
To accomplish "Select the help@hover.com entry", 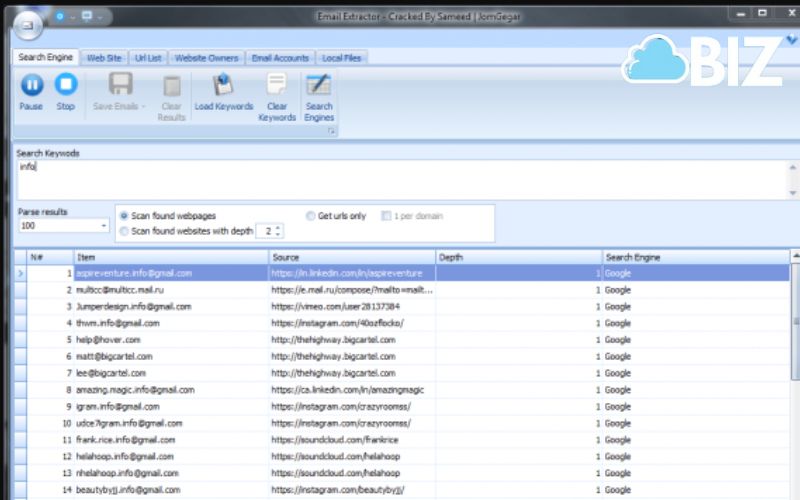I will [108, 340].
